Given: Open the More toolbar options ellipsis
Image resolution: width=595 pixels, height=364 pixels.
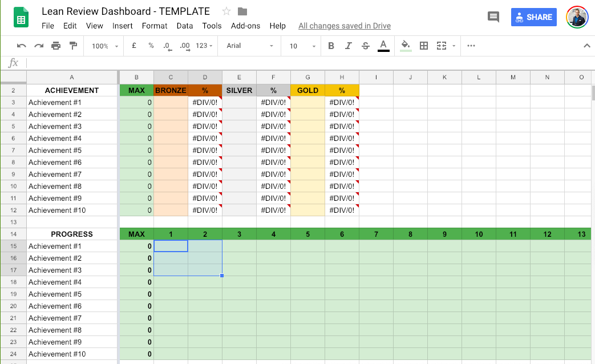Looking at the screenshot, I should [x=471, y=46].
